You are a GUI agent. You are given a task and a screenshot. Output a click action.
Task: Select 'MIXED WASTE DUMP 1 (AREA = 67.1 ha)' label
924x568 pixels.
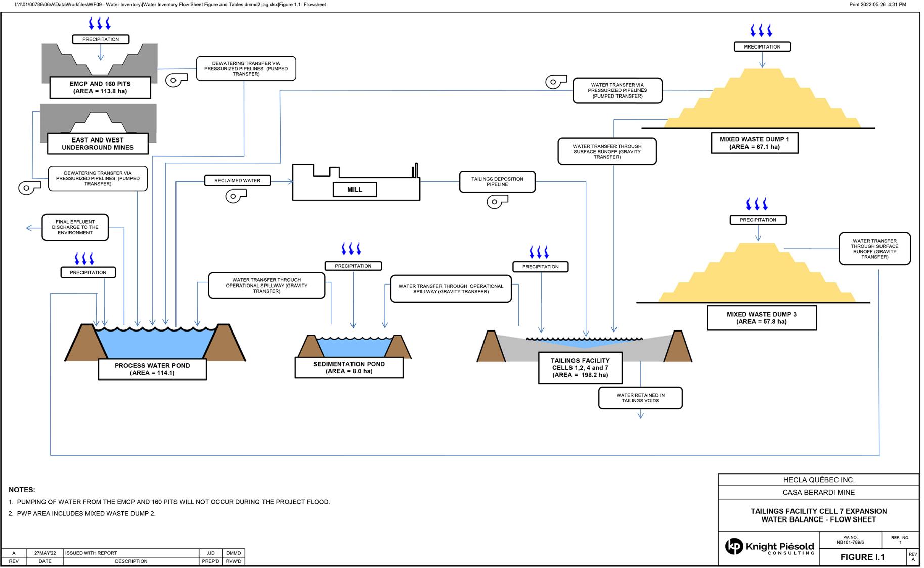pos(754,143)
